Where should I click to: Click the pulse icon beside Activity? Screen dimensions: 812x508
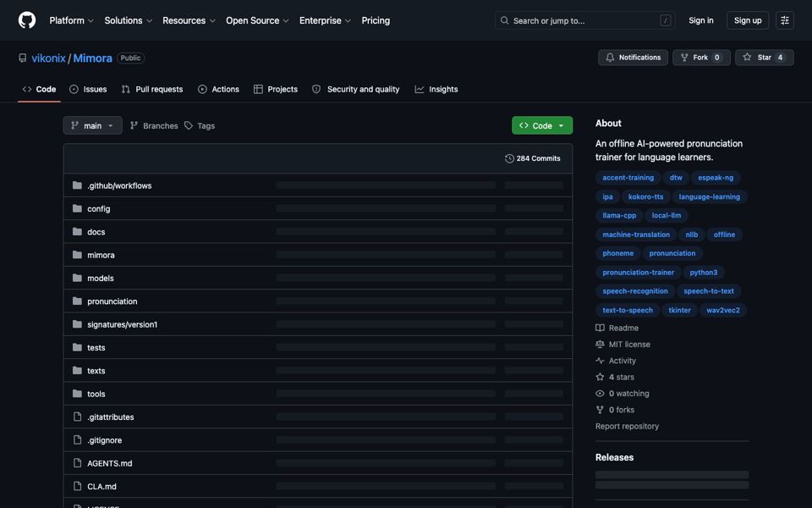click(600, 361)
